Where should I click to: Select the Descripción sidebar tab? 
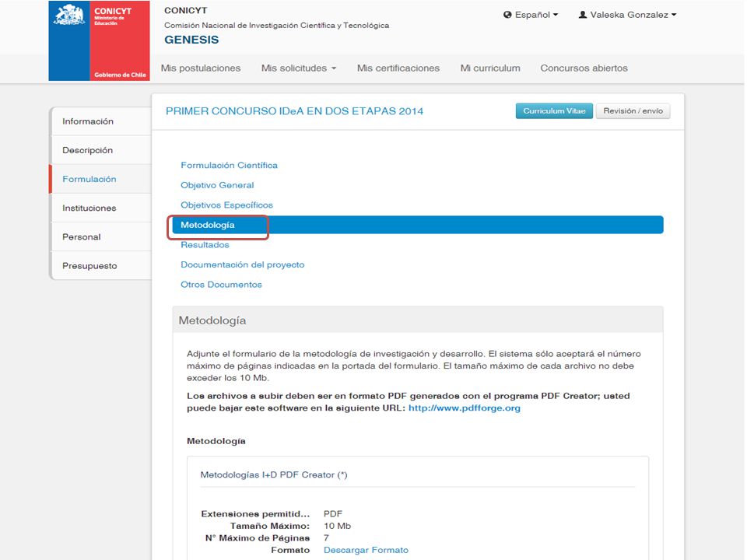[x=100, y=150]
